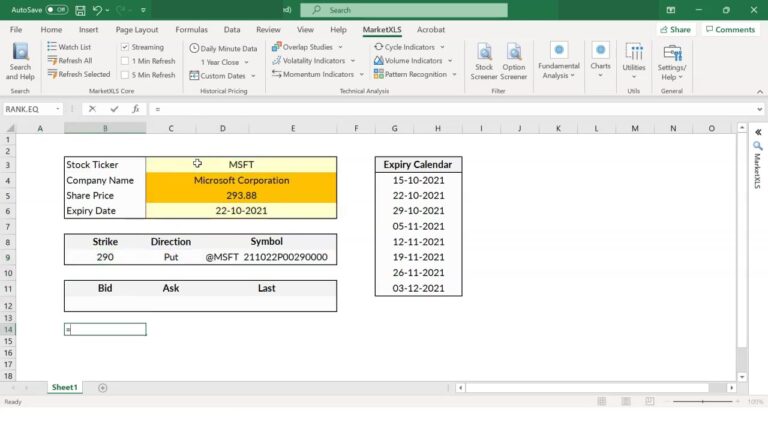
Task: Open the Comments button
Action: click(x=730, y=29)
